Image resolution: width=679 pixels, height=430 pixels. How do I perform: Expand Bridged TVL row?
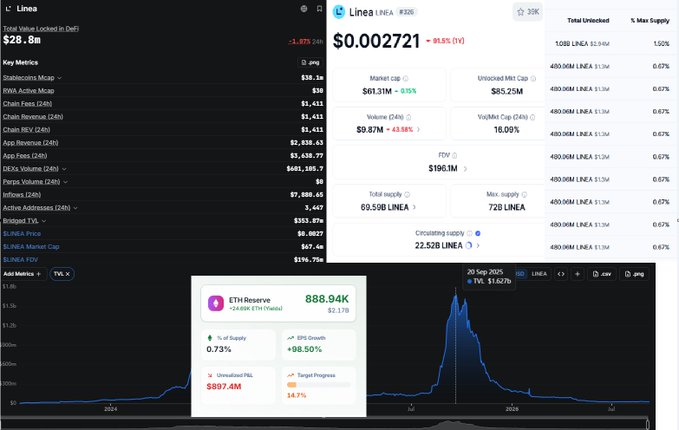coord(44,221)
